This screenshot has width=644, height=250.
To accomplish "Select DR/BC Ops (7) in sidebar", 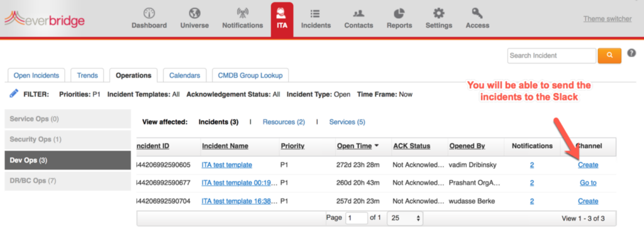I will click(x=68, y=181).
